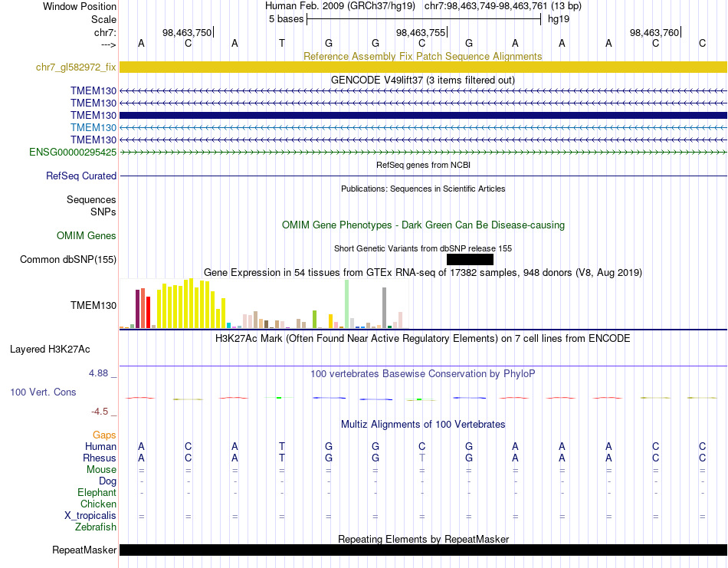Click the ---> strand direction arrow label

tap(109, 44)
